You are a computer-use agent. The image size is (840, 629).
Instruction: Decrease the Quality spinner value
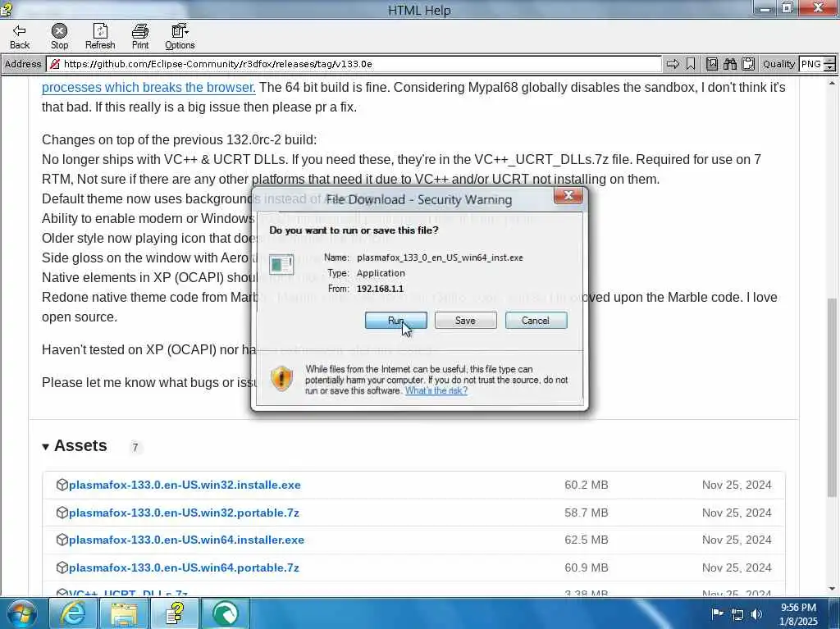tap(829, 68)
